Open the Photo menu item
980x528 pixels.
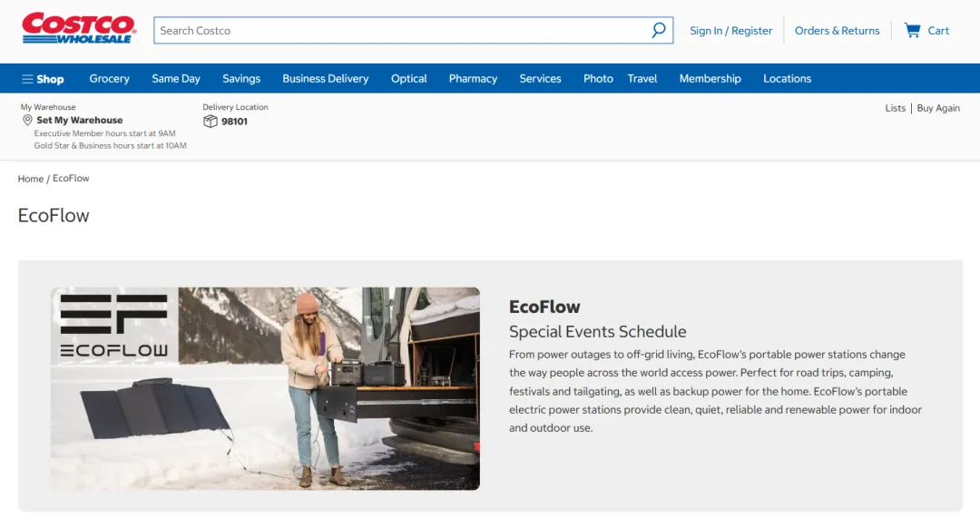(598, 79)
